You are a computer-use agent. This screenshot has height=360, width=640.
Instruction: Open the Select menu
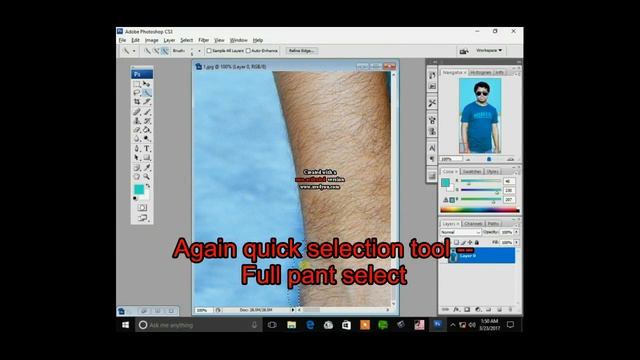tap(187, 40)
